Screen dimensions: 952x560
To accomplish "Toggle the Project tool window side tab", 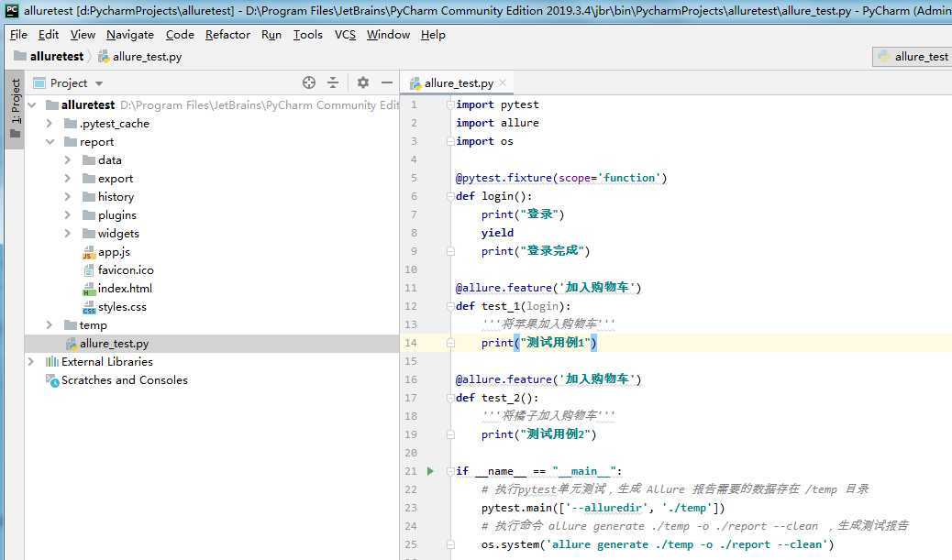I will point(15,109).
